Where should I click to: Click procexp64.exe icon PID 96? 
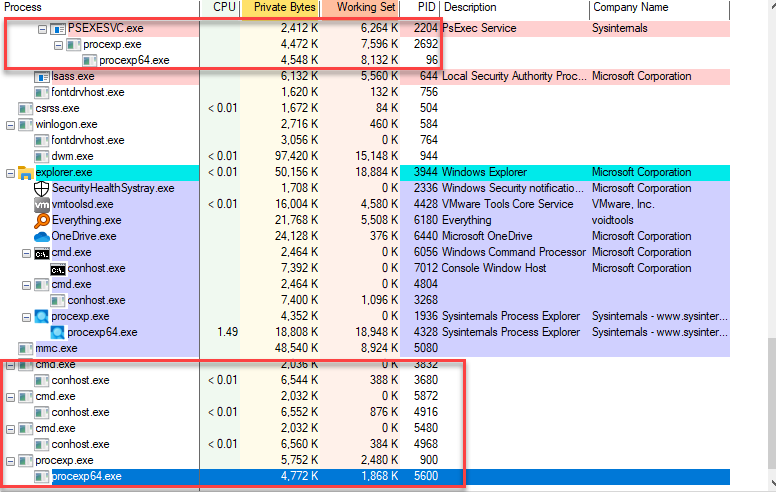(x=89, y=61)
